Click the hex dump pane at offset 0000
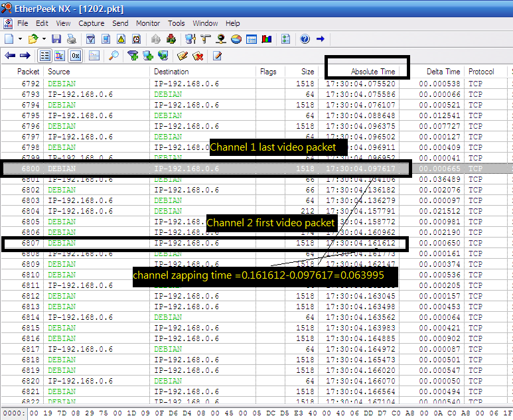This screenshot has width=513, height=420. tap(256, 413)
